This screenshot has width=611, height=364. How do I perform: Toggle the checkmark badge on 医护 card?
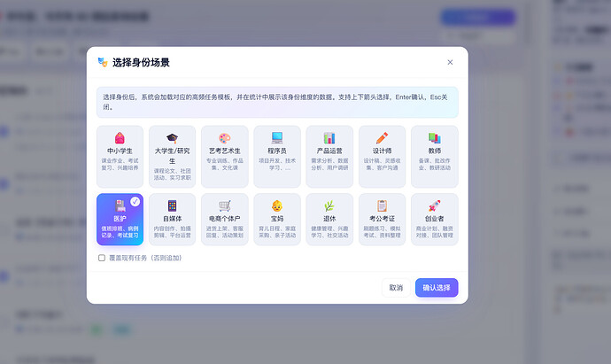135,202
